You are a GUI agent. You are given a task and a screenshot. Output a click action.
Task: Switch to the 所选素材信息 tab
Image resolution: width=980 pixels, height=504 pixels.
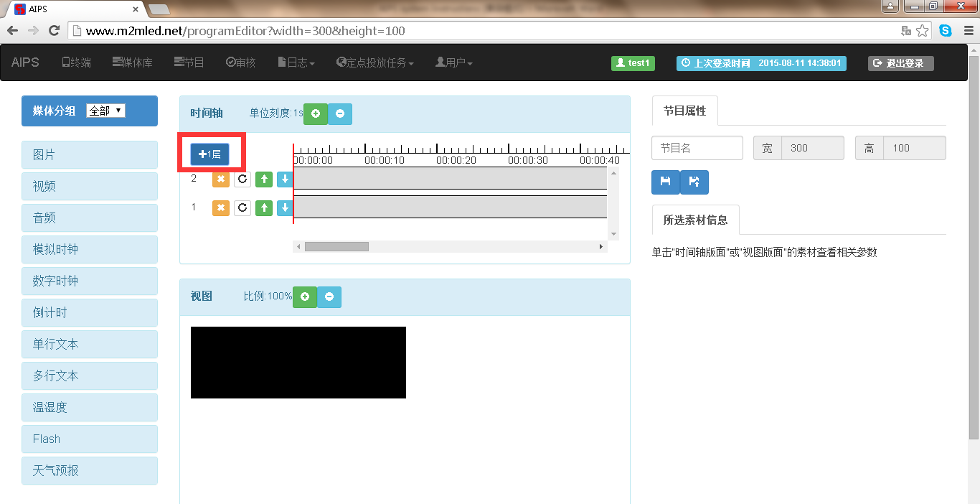[x=695, y=220]
